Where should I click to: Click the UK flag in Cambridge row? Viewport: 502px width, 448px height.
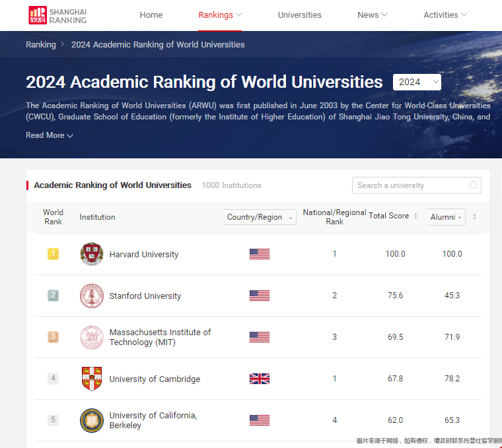pyautogui.click(x=260, y=379)
